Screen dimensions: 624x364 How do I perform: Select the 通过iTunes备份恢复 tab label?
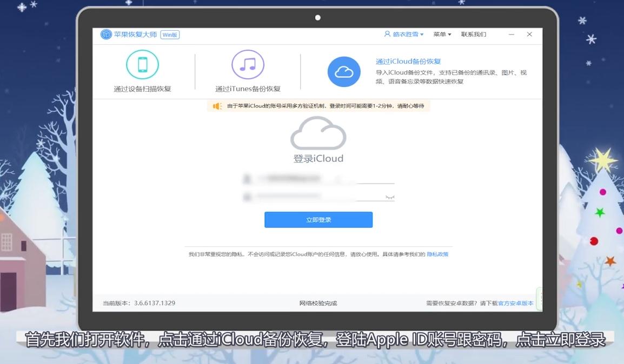click(248, 89)
